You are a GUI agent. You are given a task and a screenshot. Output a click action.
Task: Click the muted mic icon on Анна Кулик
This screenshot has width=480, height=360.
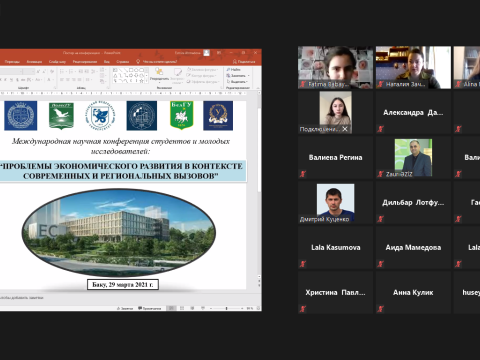coord(380,309)
